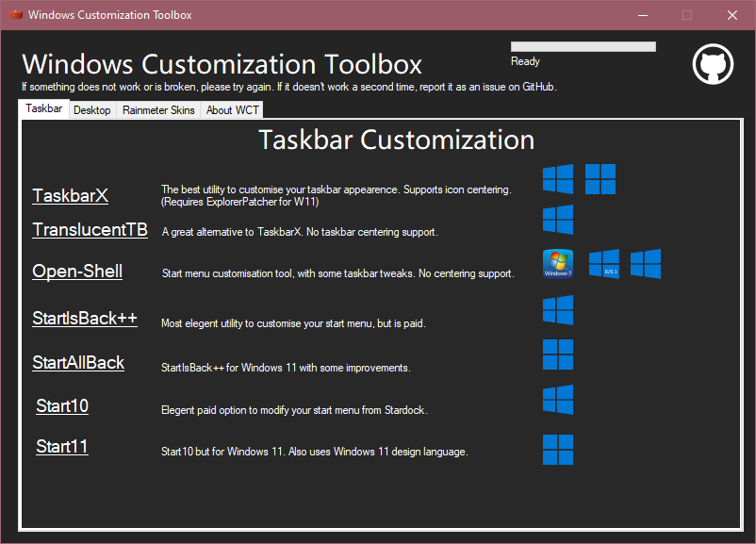Click the Windows 7 icon beside Open-Shell
The width and height of the screenshot is (756, 544).
(x=557, y=264)
